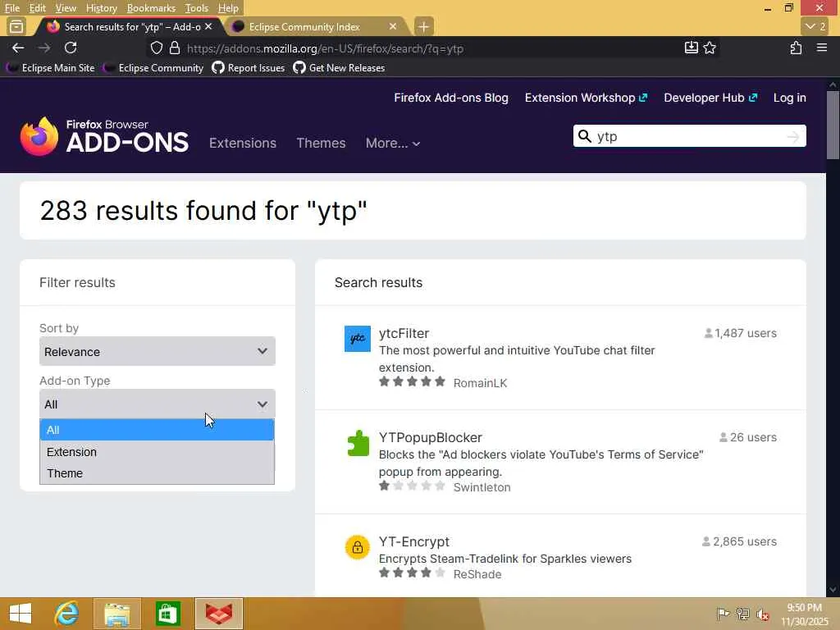Click the page vertical scrollbar thumb
840x630 pixels.
833,126
